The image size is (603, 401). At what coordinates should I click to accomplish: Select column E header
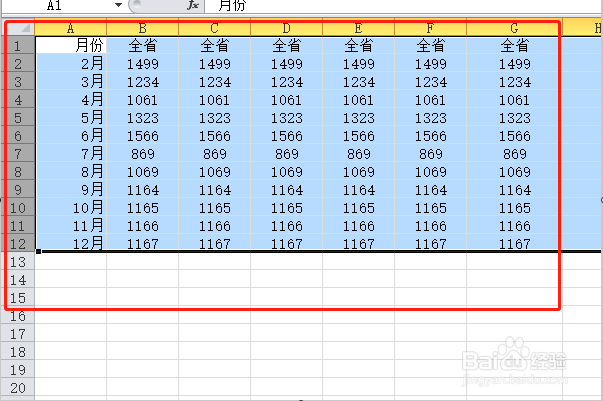pos(358,28)
